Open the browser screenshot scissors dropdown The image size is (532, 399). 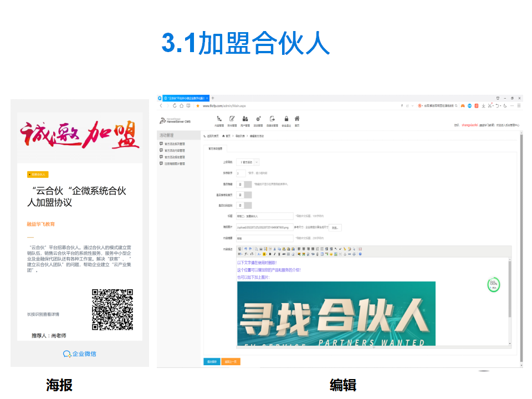pyautogui.click(x=490, y=106)
